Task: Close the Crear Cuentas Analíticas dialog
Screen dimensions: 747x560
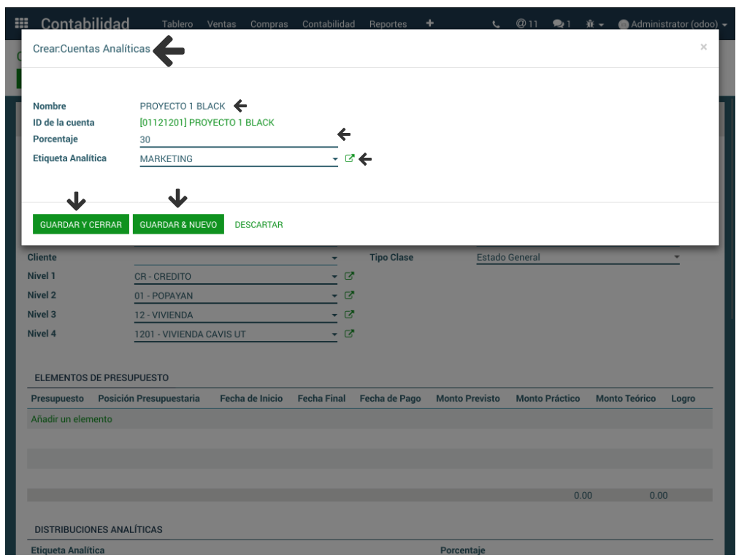Action: pos(703,47)
